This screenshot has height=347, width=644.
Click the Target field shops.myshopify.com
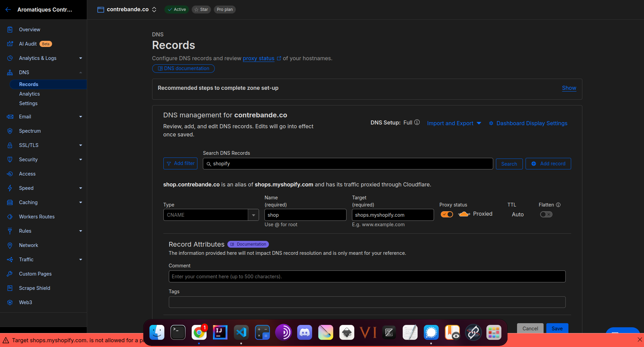coord(393,215)
